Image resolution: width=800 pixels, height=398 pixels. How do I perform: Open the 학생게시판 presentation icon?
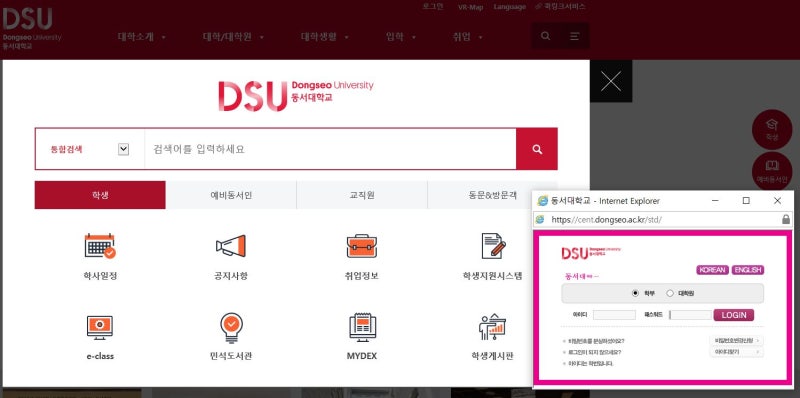click(492, 327)
